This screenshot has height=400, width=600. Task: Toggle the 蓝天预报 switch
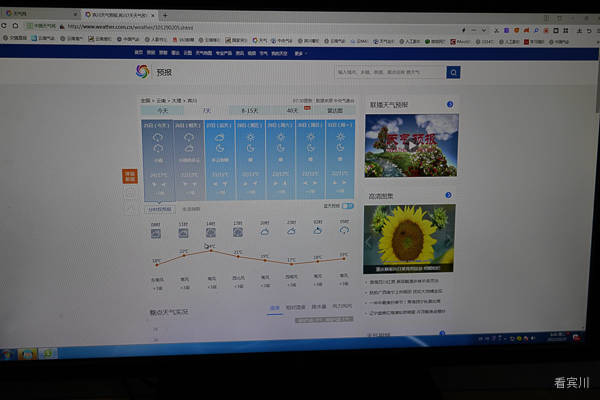click(x=347, y=206)
